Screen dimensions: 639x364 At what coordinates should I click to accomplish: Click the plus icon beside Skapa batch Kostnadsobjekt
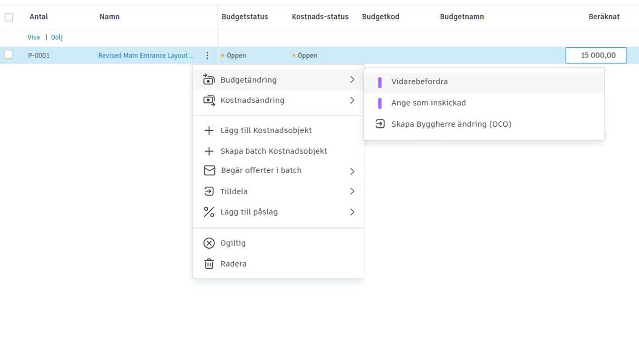point(209,151)
